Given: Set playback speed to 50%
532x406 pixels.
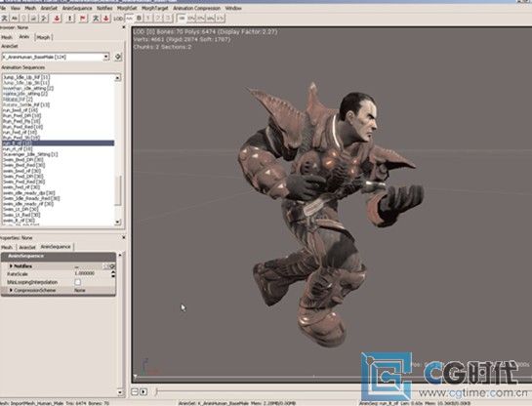Looking at the screenshot, I should pos(191,19).
